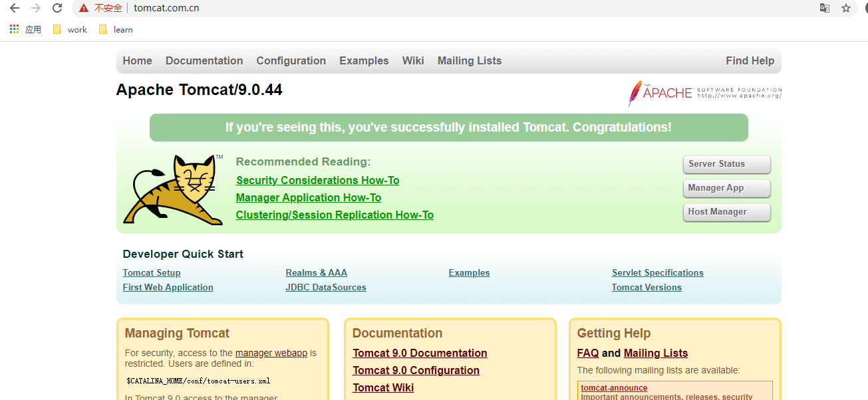The width and height of the screenshot is (868, 400).
Task: Open the Servlet Specifications link
Action: [658, 272]
